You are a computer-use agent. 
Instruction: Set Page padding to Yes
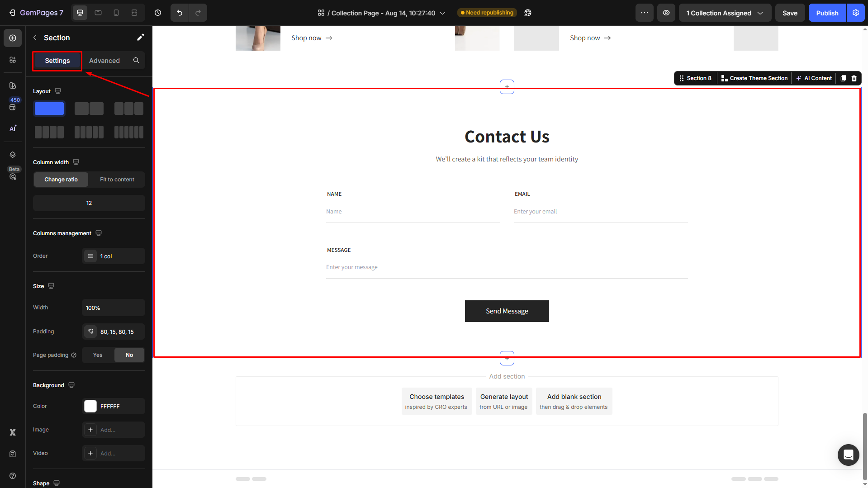click(x=98, y=355)
